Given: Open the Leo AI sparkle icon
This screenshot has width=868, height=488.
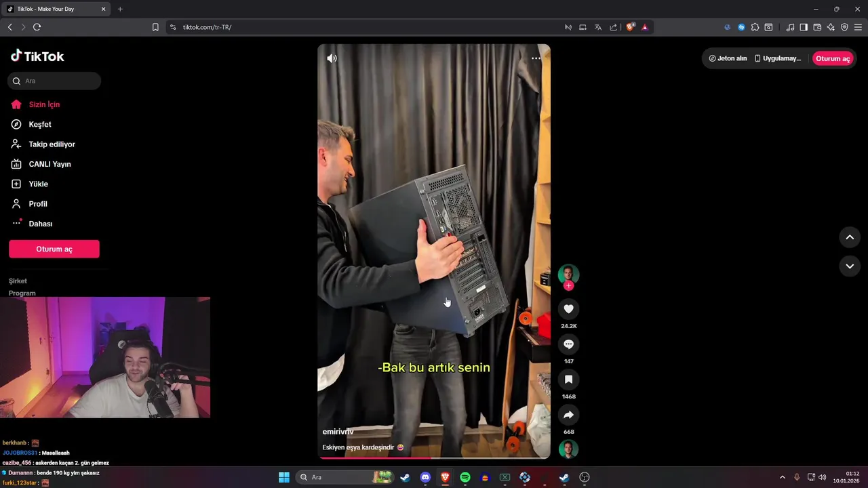Looking at the screenshot, I should point(831,27).
